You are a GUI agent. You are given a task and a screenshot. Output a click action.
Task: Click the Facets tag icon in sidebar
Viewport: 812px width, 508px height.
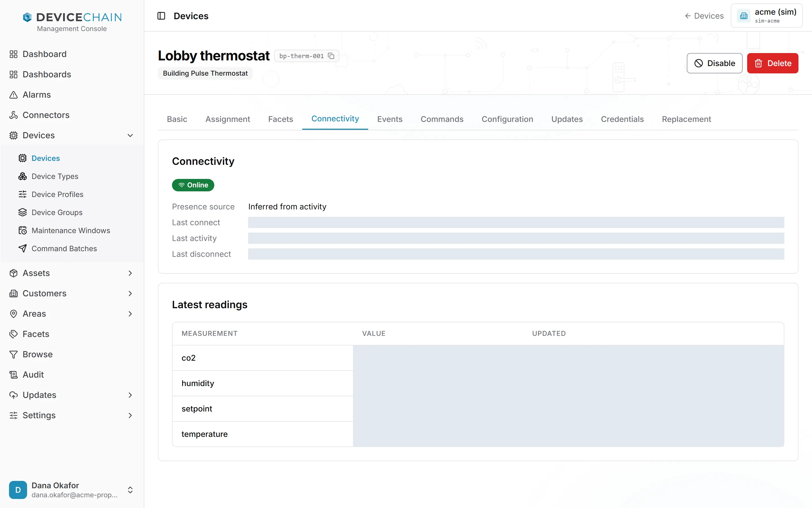[x=14, y=334]
